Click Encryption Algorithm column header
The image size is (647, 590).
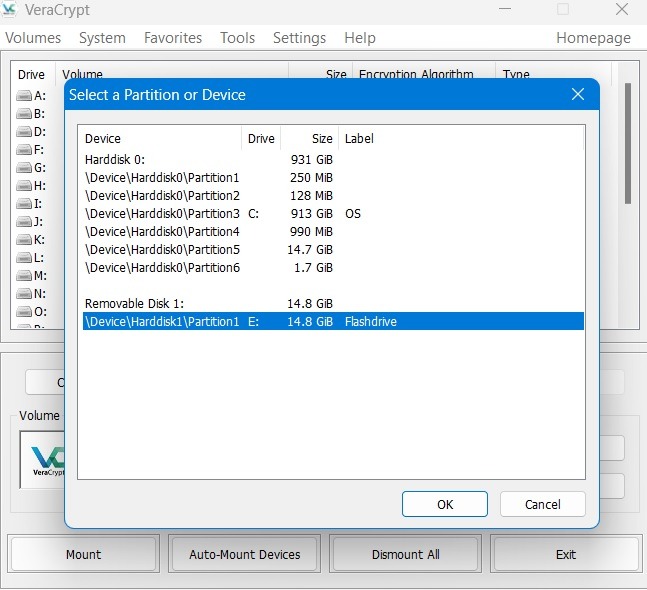click(423, 72)
